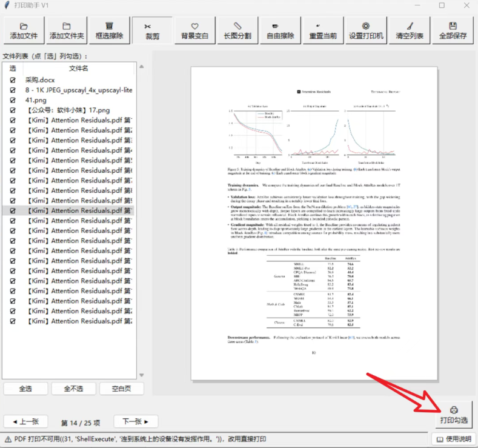Click the 添加文件 folder icon button
Viewport: 478px width, 448px height.
[24, 31]
